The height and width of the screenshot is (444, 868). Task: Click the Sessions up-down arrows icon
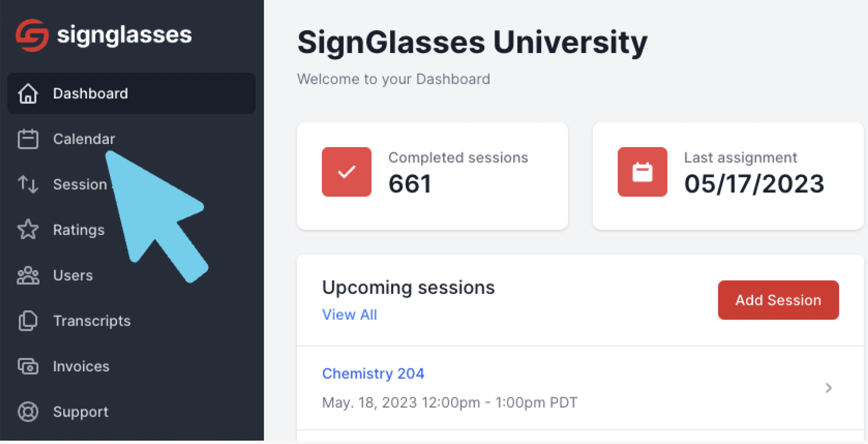28,184
